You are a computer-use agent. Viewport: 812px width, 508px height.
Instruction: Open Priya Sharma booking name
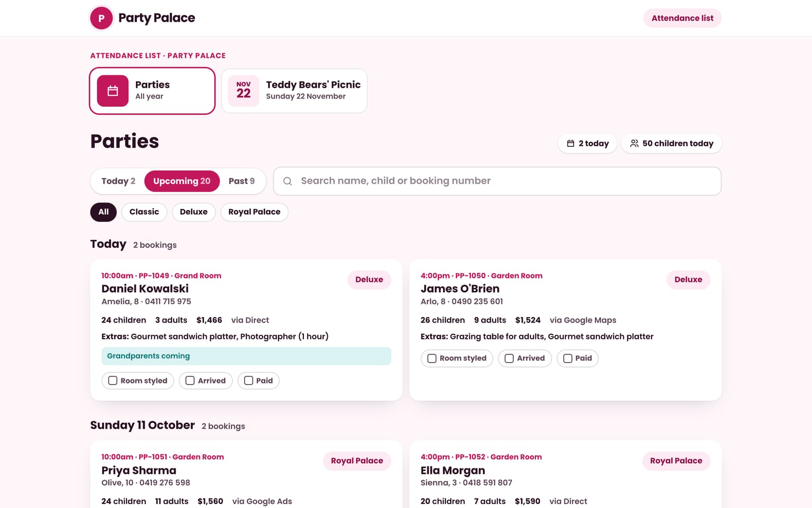click(139, 471)
